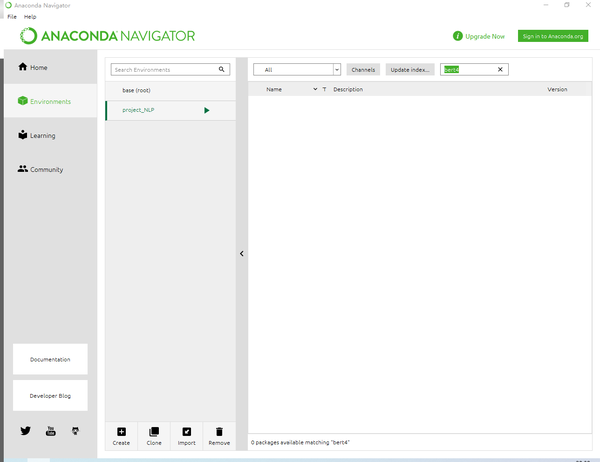Click the Upgrade Now info icon
Screen dimensions: 600x462
[x=457, y=36]
